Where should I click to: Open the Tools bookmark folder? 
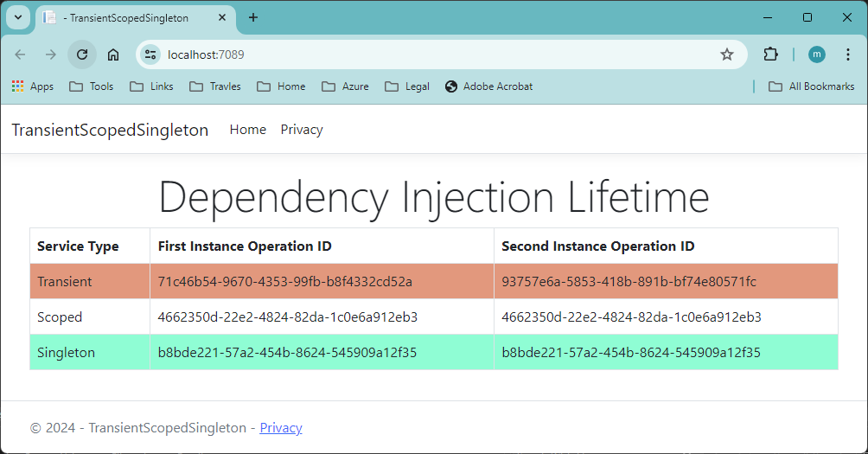91,86
